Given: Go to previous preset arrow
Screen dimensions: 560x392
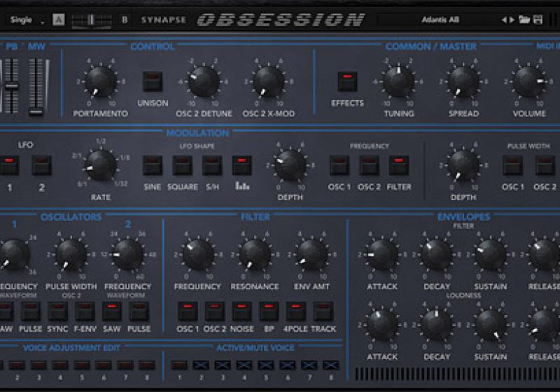Looking at the screenshot, I should (504, 20).
